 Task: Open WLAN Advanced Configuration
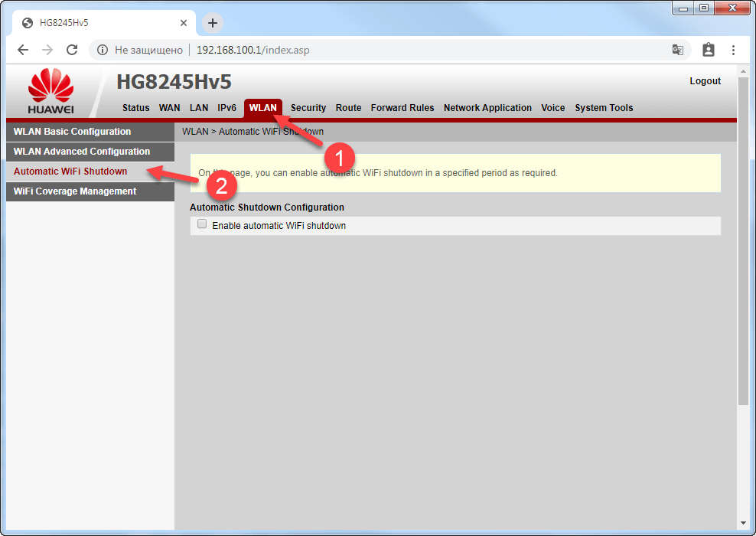(x=80, y=151)
